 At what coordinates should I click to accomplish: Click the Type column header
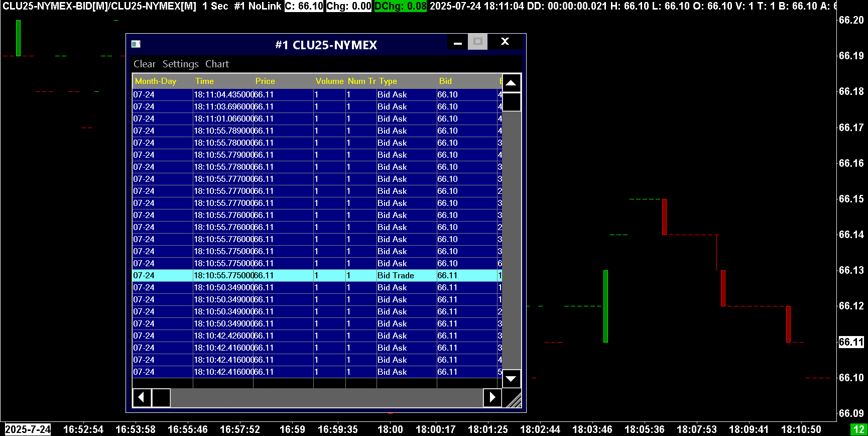(x=407, y=81)
